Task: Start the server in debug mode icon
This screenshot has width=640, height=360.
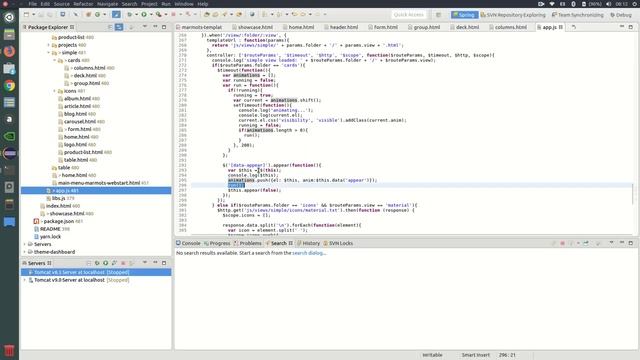Action: pos(97,263)
